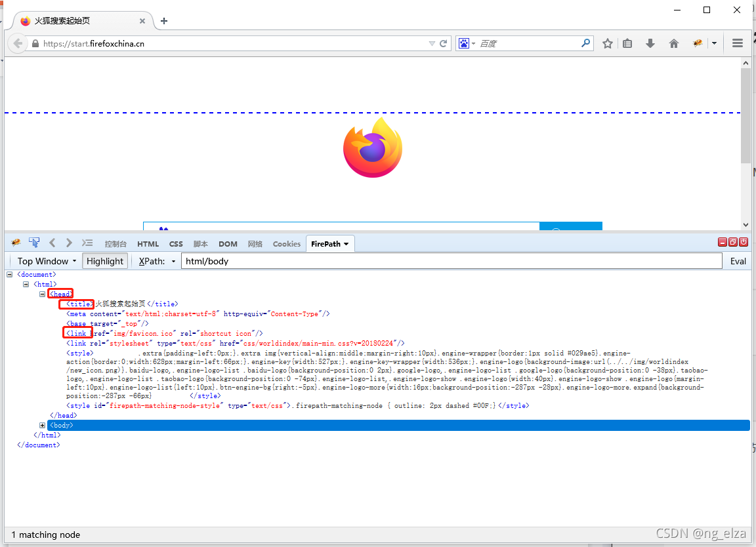Click the search magnifier icon in search box
The width and height of the screenshot is (756, 547).
586,43
